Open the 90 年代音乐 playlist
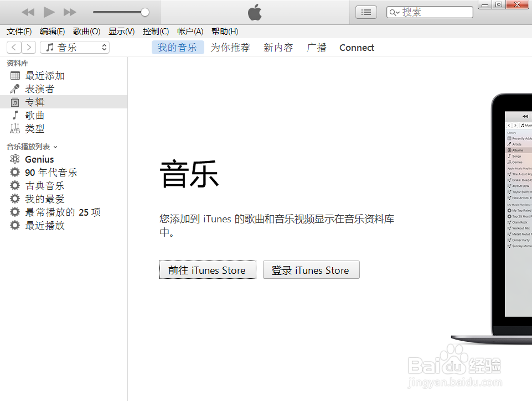The height and width of the screenshot is (401, 532). 64,172
